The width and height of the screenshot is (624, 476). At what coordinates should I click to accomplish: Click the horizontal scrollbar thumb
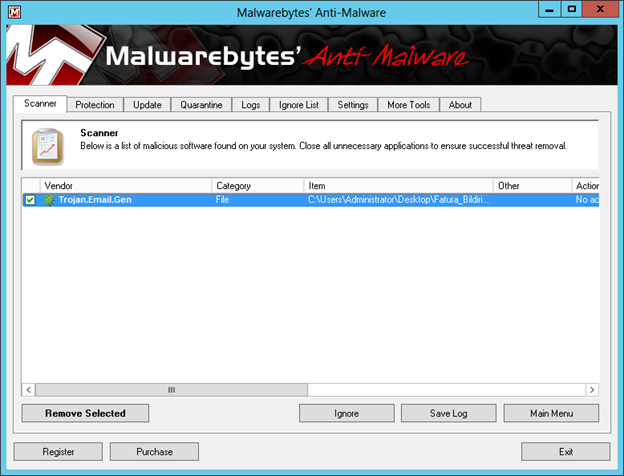[x=172, y=390]
